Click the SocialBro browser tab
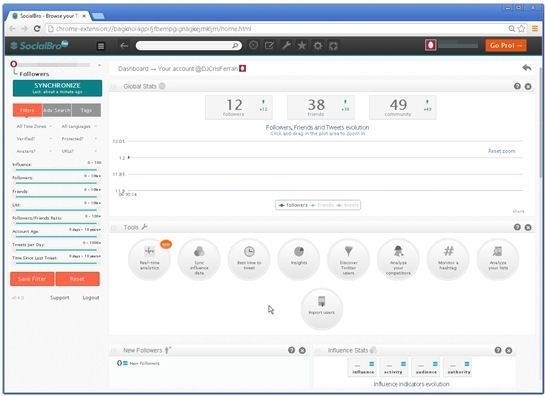The width and height of the screenshot is (545, 396). pyautogui.click(x=49, y=16)
